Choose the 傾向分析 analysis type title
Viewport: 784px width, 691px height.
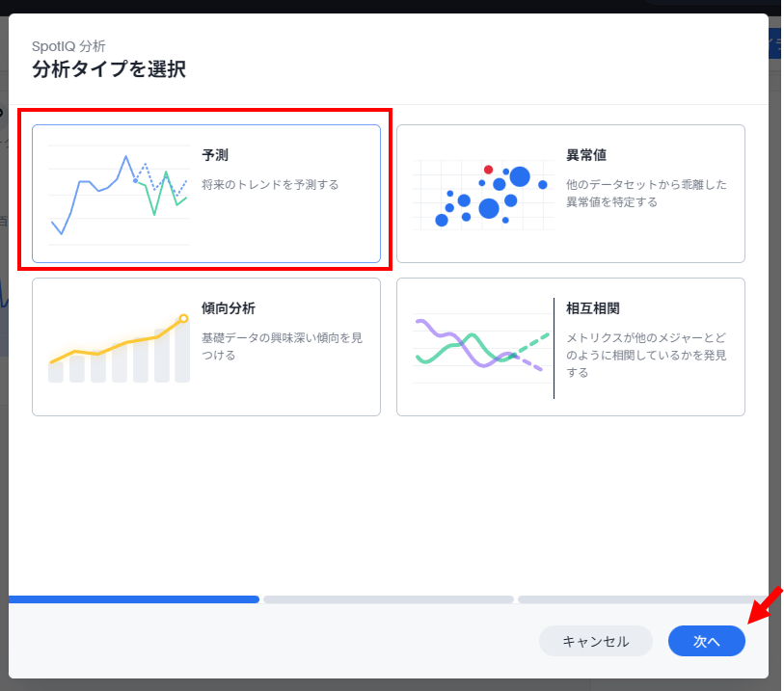pyautogui.click(x=229, y=308)
